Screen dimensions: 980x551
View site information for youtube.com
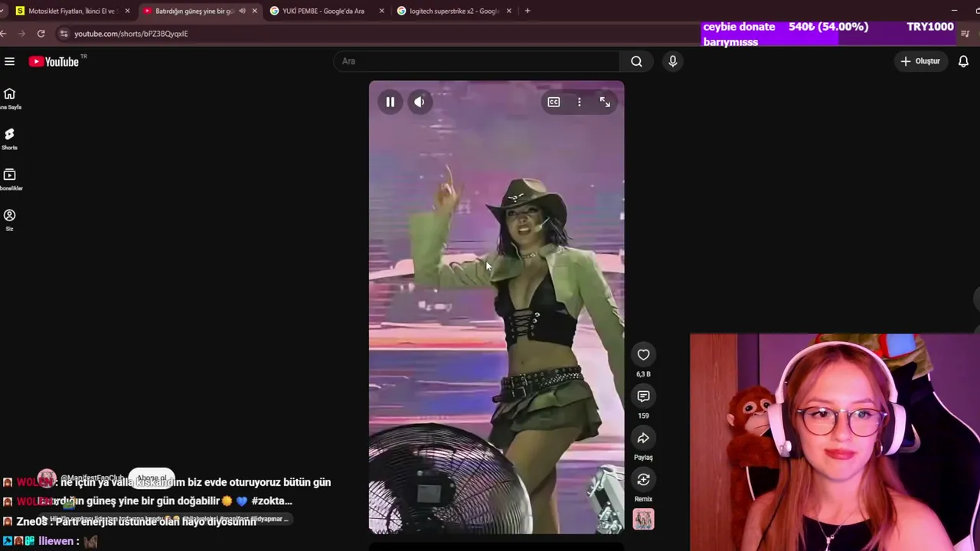tap(64, 34)
